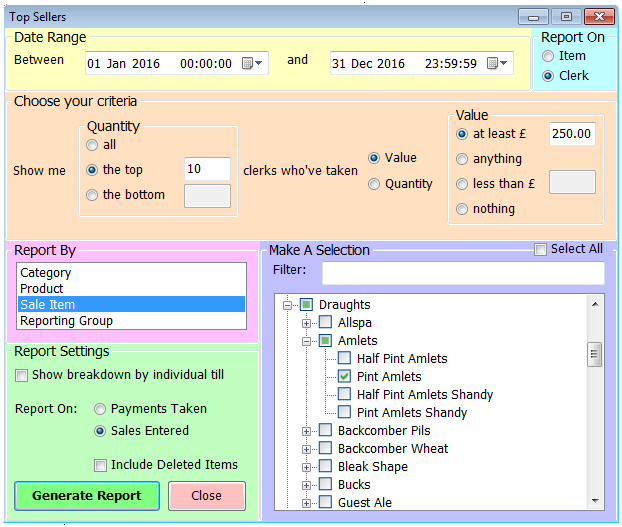This screenshot has width=622, height=527.
Task: Tick the Backcomber Wheat checkbox
Action: (325, 448)
